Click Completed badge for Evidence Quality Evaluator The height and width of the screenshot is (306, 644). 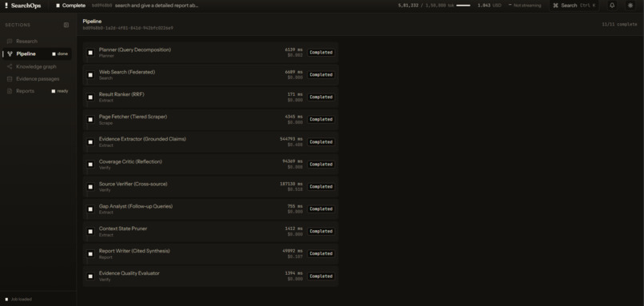click(x=320, y=276)
